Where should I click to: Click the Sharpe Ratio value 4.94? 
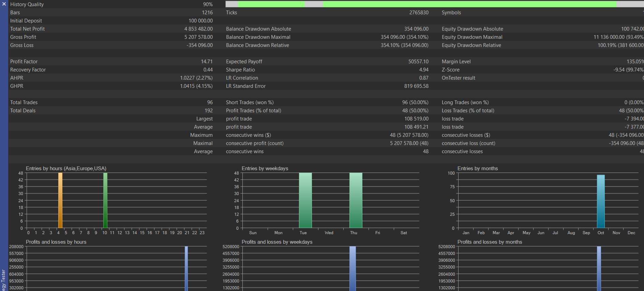[x=424, y=70]
